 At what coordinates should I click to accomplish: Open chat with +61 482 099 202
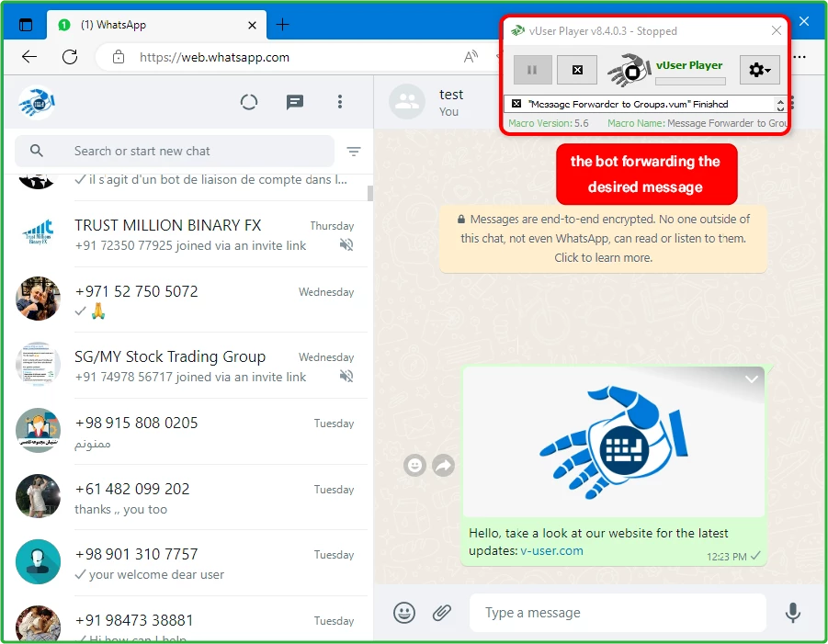(186, 497)
